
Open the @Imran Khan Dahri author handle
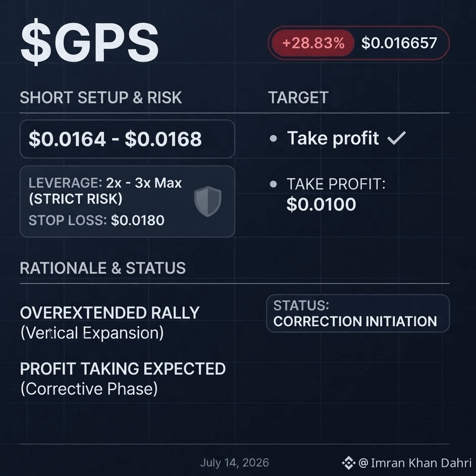[x=415, y=463]
